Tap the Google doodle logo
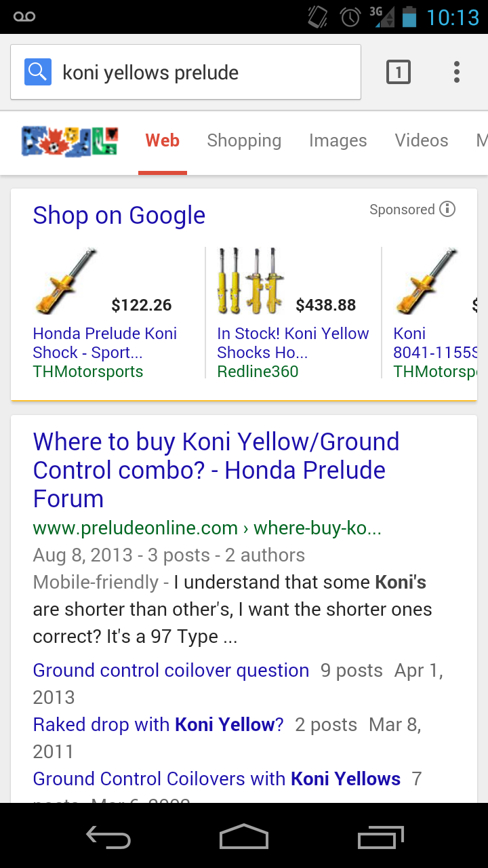This screenshot has width=488, height=868. click(70, 141)
